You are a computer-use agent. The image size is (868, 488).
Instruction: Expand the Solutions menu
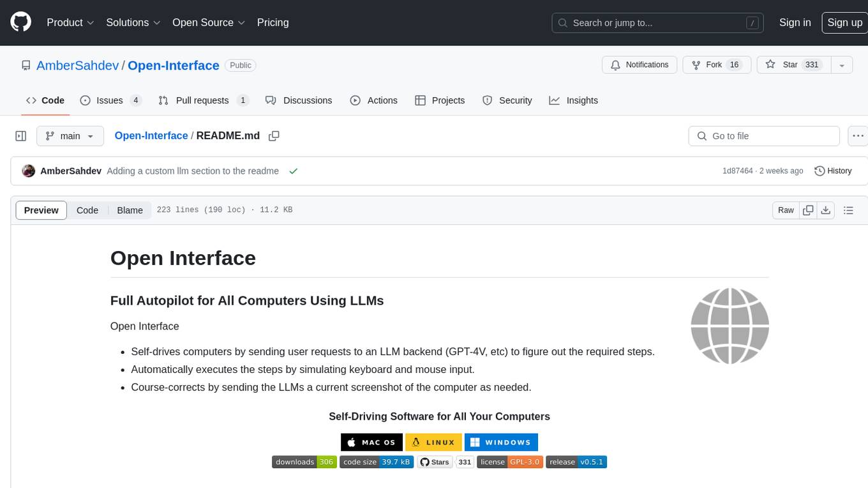(133, 22)
